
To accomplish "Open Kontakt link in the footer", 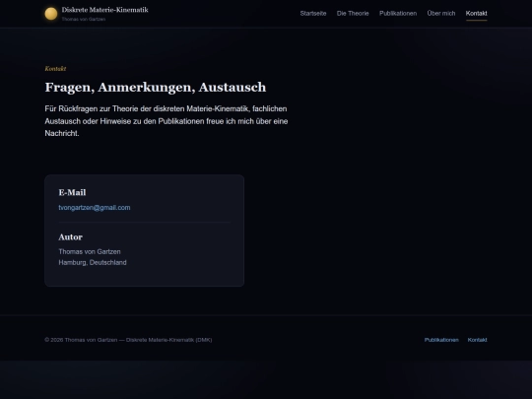I will tap(477, 340).
